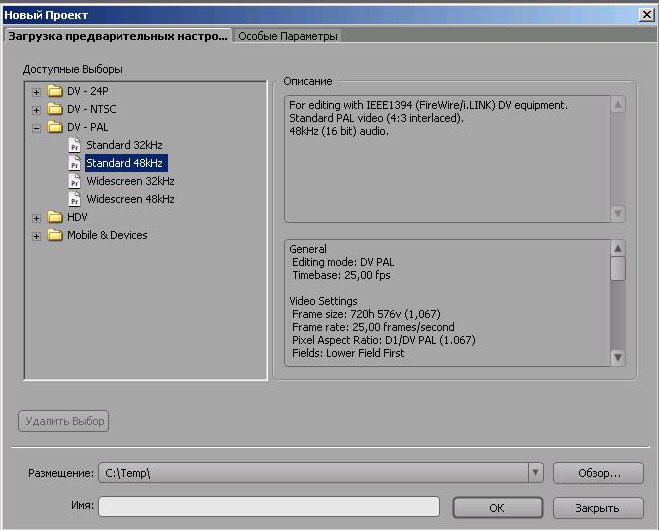Click the Обзор... browse button
The width and height of the screenshot is (659, 530).
598,473
